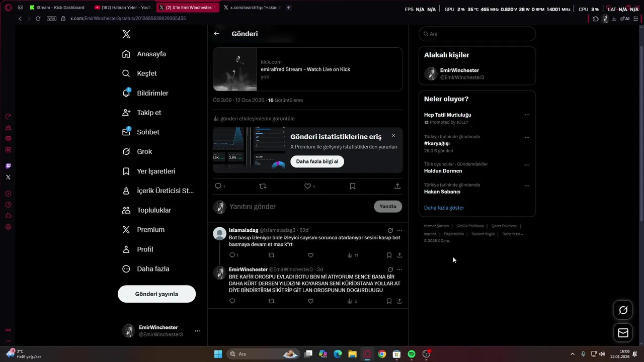The image size is (644, 362).
Task: Bookmark EmirWinchester's comment
Action: (x=389, y=301)
